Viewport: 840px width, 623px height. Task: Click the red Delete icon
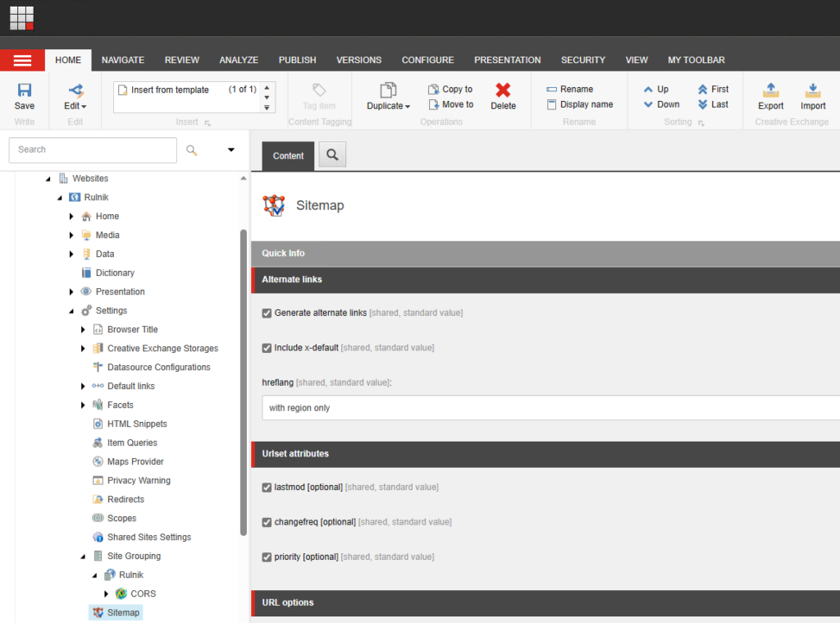(x=503, y=90)
